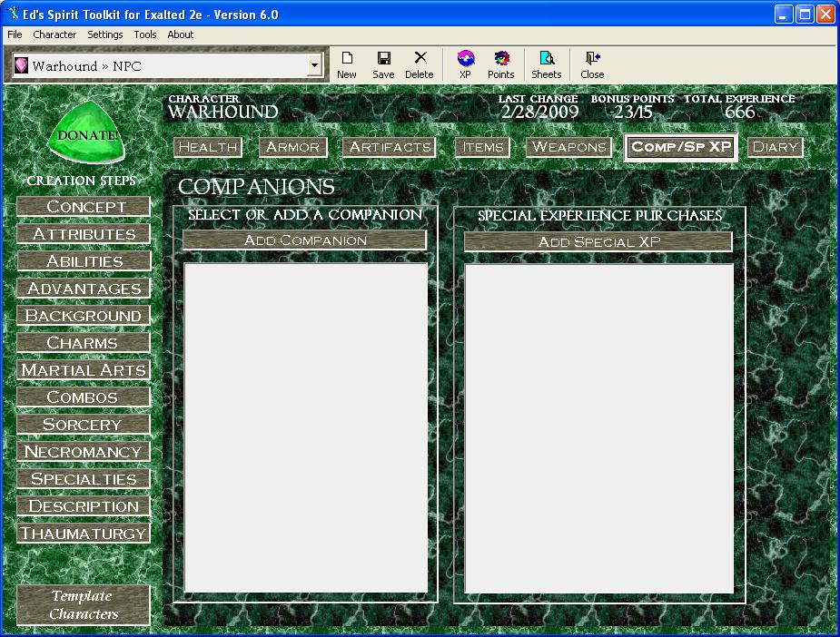Screen dimensions: 840x637
Task: Open the Character menu
Action: coord(54,34)
